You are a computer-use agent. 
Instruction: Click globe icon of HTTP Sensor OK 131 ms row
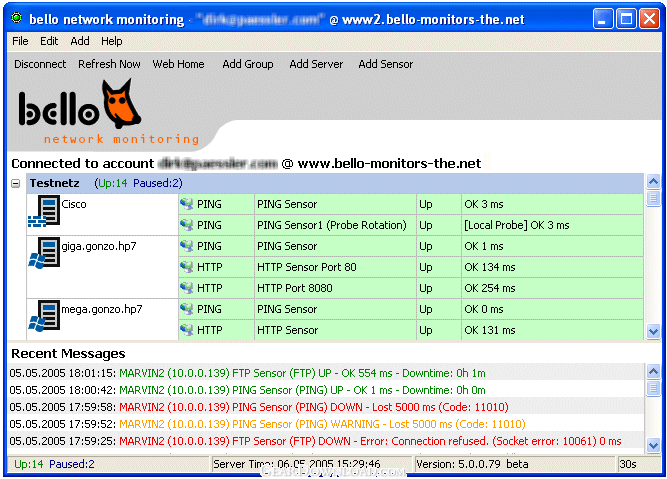pos(186,330)
